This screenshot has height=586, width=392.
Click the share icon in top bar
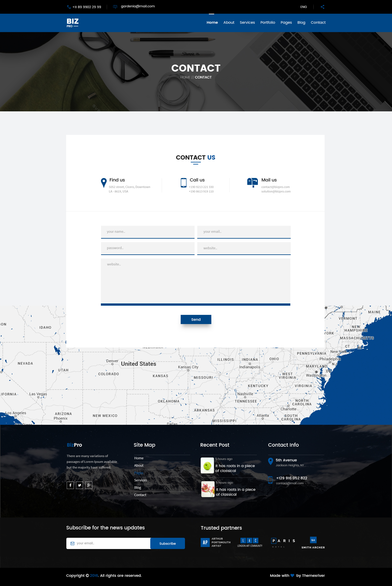coord(322,7)
